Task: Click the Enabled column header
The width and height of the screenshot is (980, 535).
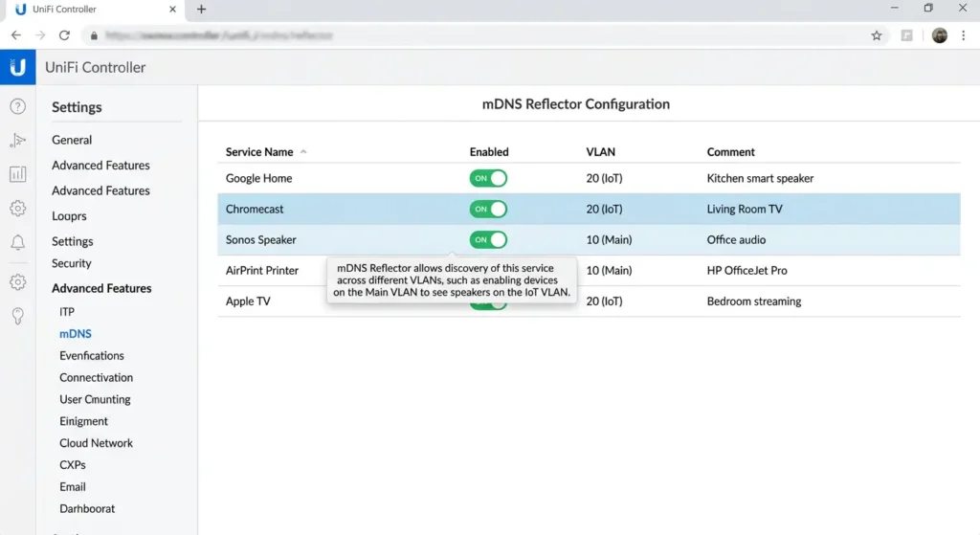Action: 489,152
